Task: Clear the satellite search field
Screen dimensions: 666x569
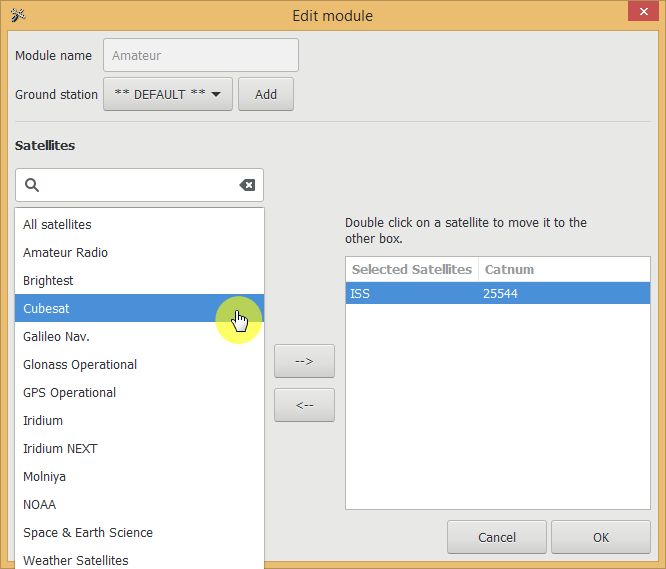Action: pos(247,185)
